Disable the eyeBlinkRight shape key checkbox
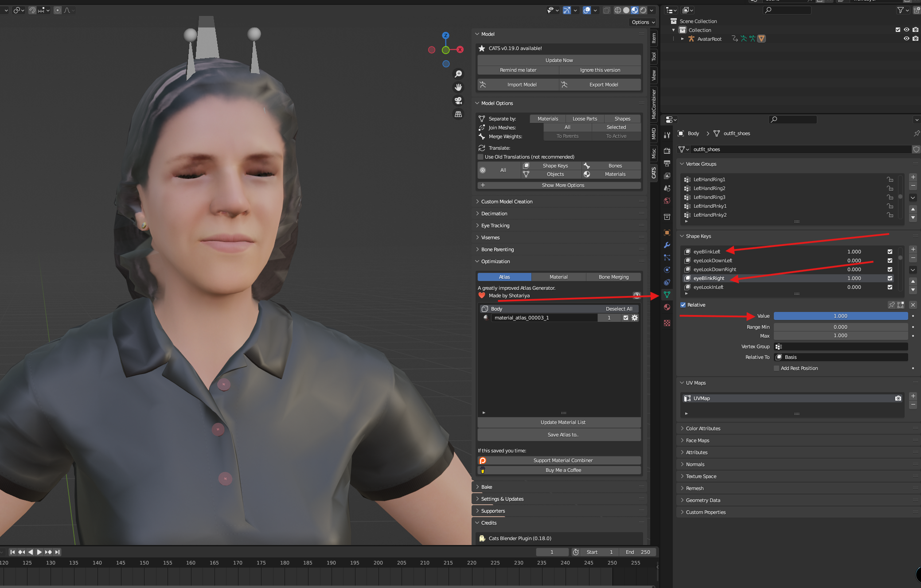The width and height of the screenshot is (921, 588). coord(890,278)
